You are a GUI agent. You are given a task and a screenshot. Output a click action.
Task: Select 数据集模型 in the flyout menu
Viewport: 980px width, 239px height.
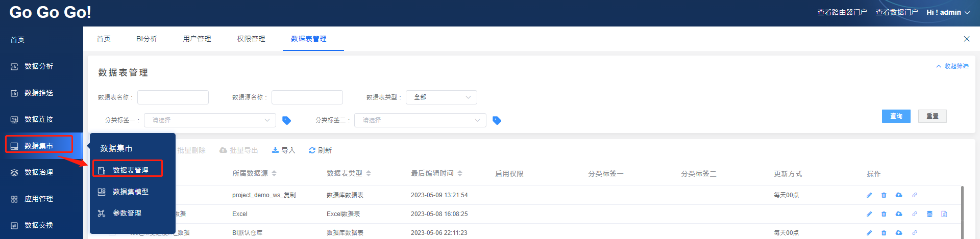click(131, 192)
